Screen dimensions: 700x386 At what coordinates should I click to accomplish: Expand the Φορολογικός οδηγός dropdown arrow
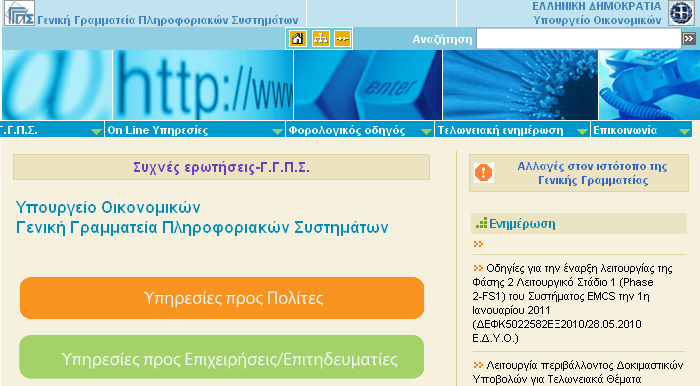point(426,131)
